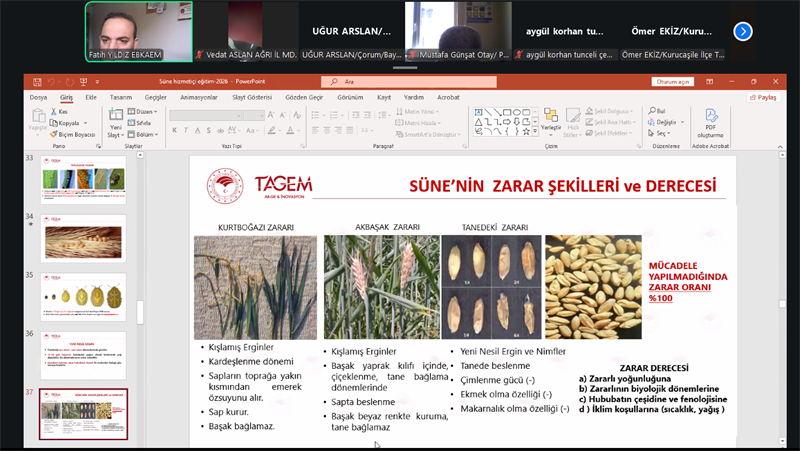Select slide 35 thumbnail in panel
Viewport: 800px width, 451px height.
(83, 296)
